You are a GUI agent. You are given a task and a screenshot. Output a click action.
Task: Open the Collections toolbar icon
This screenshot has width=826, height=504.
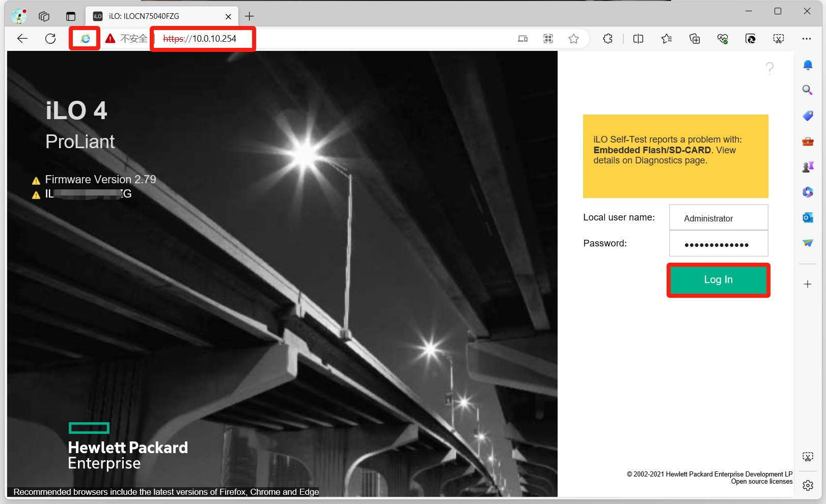pos(695,39)
